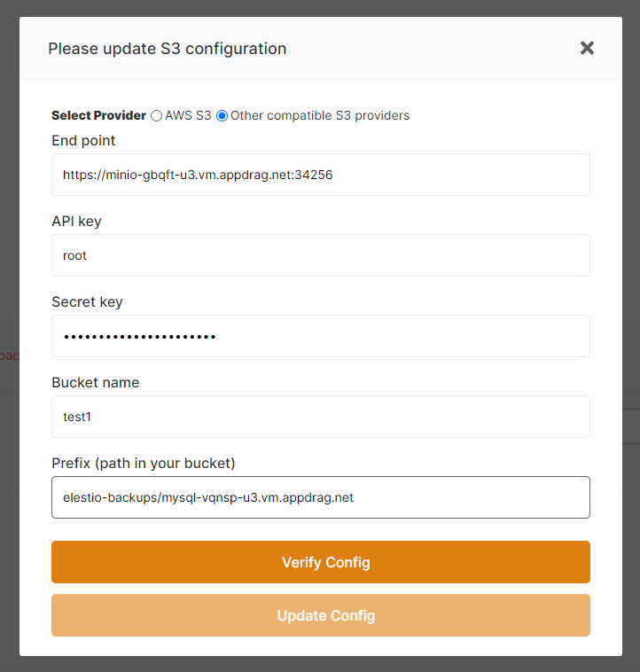Click the Update Config button
The width and height of the screenshot is (640, 672).
[x=321, y=615]
